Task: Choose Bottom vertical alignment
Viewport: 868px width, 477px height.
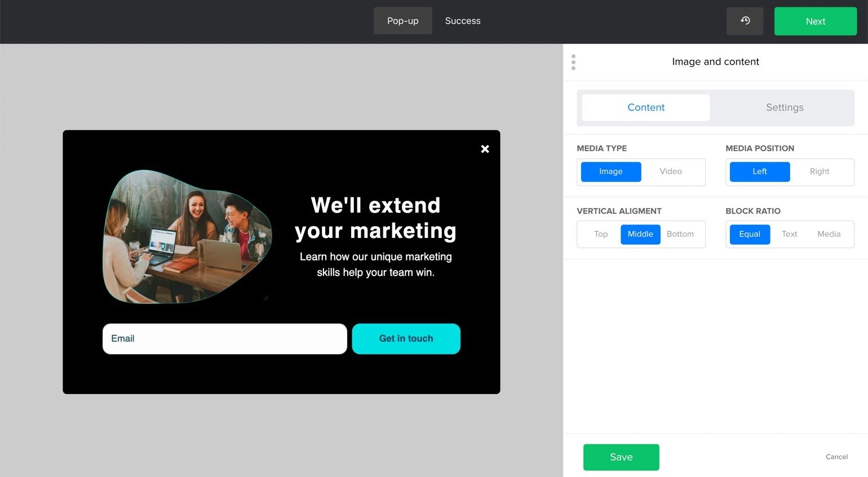Action: click(680, 234)
